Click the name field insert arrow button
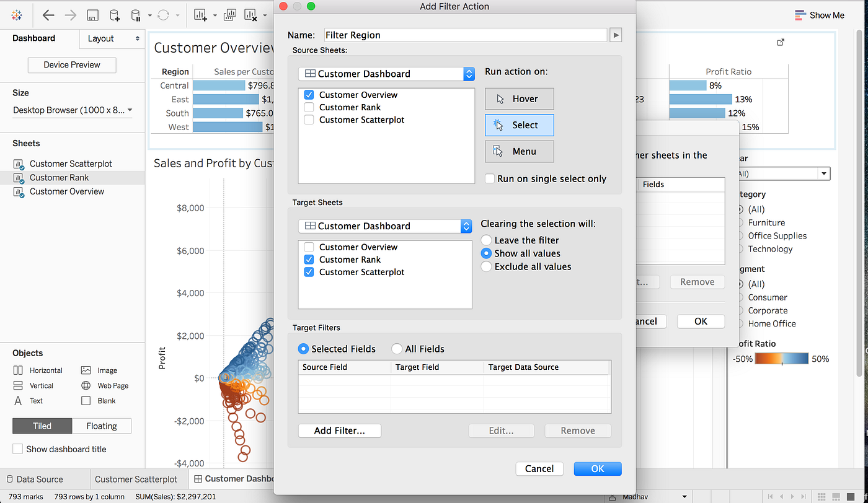868x503 pixels. (x=616, y=35)
